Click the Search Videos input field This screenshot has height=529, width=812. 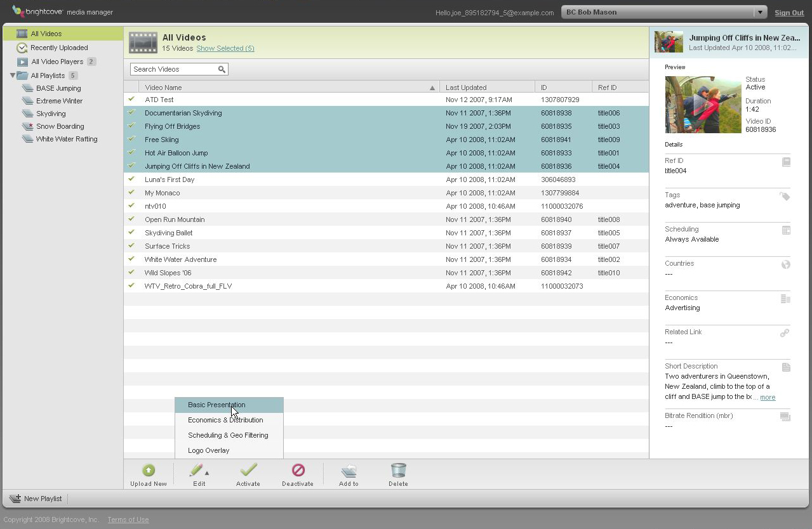(173, 69)
